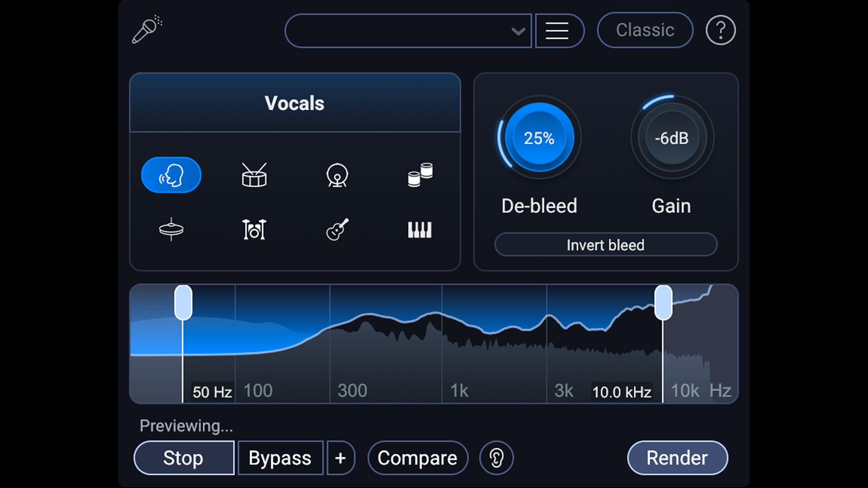
Task: Select the Vocals source icon
Action: [x=171, y=175]
